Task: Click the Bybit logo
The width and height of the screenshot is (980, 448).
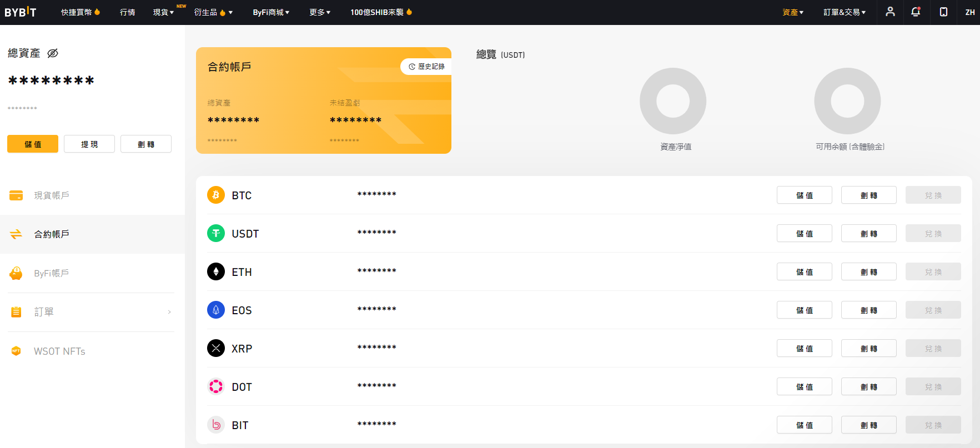Action: point(21,12)
